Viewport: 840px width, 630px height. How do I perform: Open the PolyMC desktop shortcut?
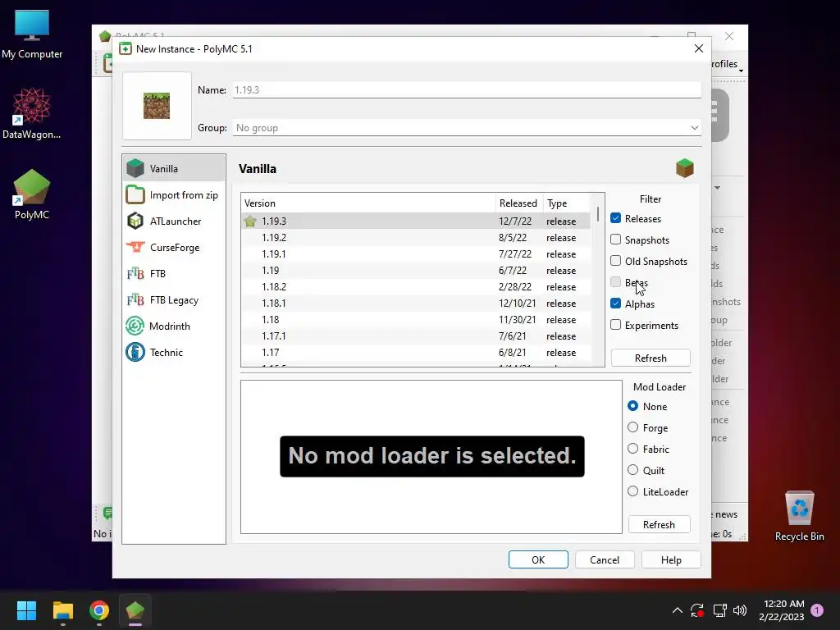[32, 194]
